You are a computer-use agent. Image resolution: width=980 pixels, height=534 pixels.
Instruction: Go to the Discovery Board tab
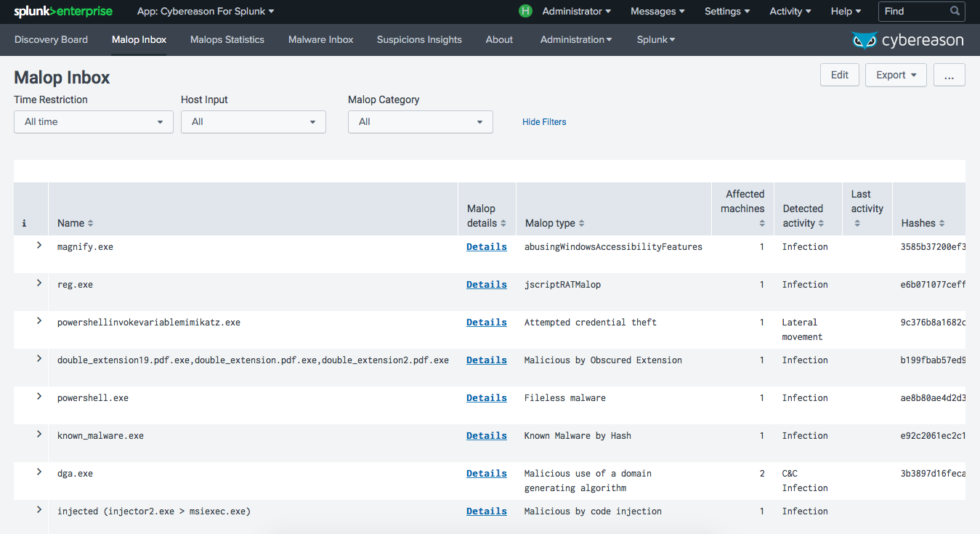click(x=51, y=40)
